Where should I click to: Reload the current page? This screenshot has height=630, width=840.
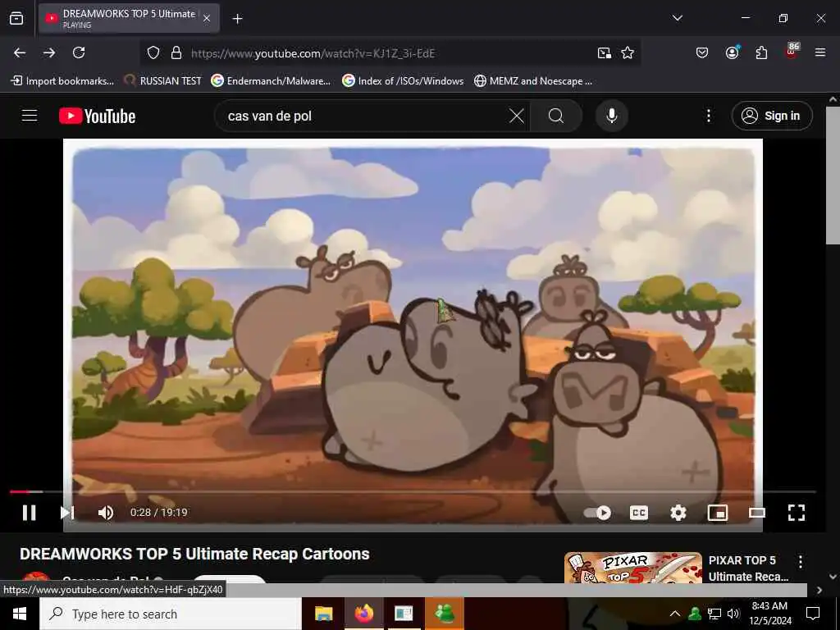pos(79,52)
